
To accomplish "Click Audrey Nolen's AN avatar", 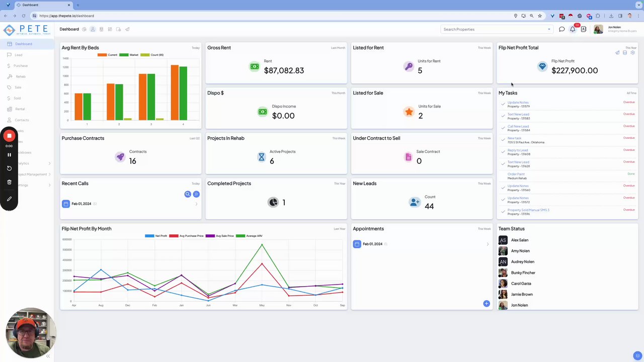I will [503, 262].
